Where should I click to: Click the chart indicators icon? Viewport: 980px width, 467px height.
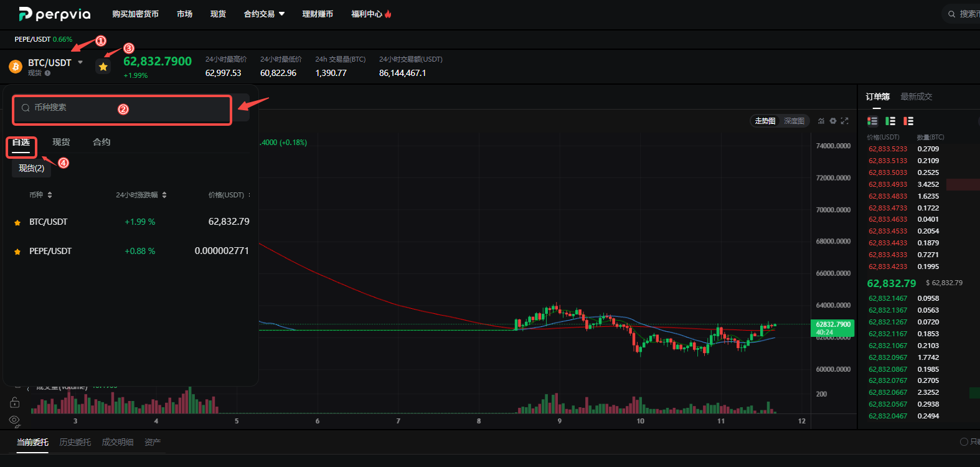[821, 121]
